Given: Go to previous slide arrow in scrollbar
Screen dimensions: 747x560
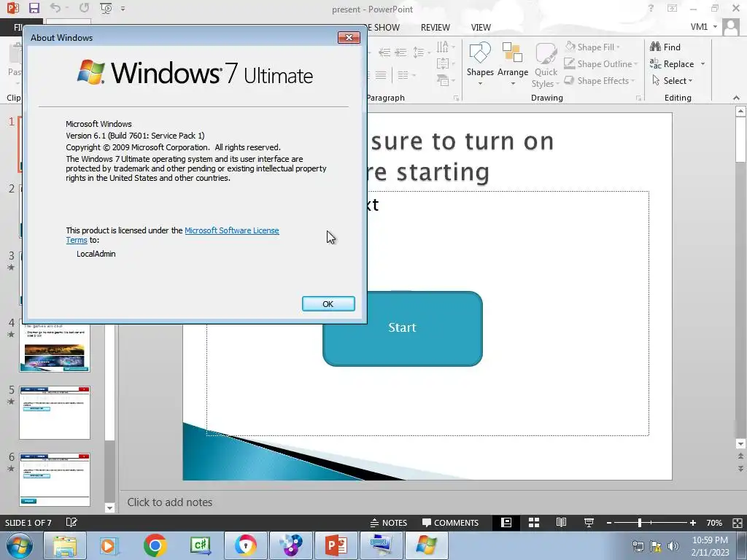Looking at the screenshot, I should 740,456.
